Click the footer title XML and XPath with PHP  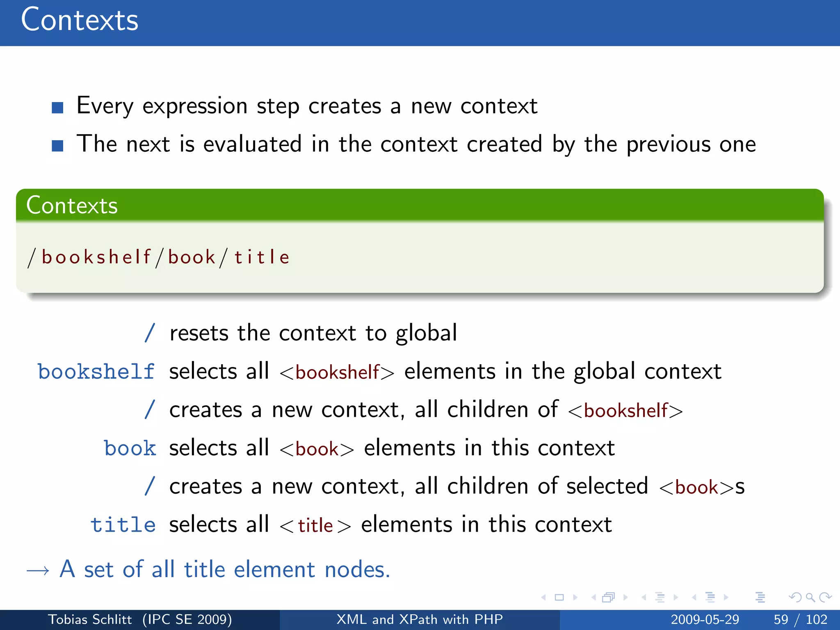pos(420,619)
